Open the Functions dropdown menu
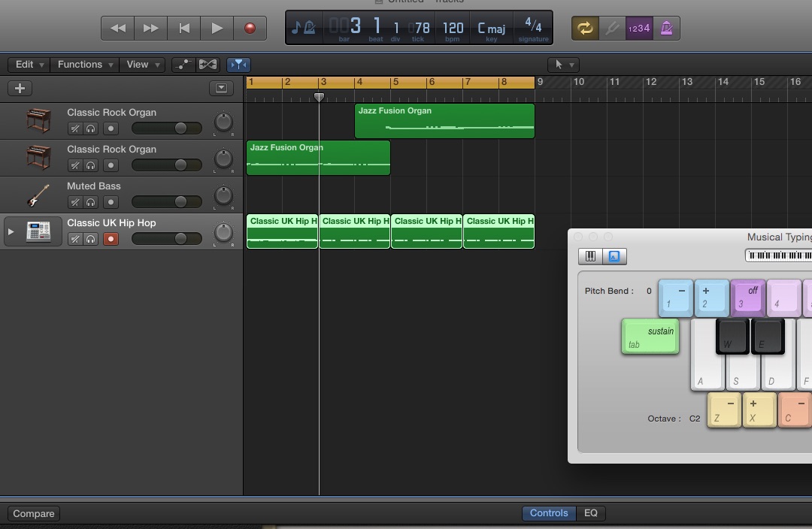Viewport: 812px width, 529px height. [x=84, y=65]
